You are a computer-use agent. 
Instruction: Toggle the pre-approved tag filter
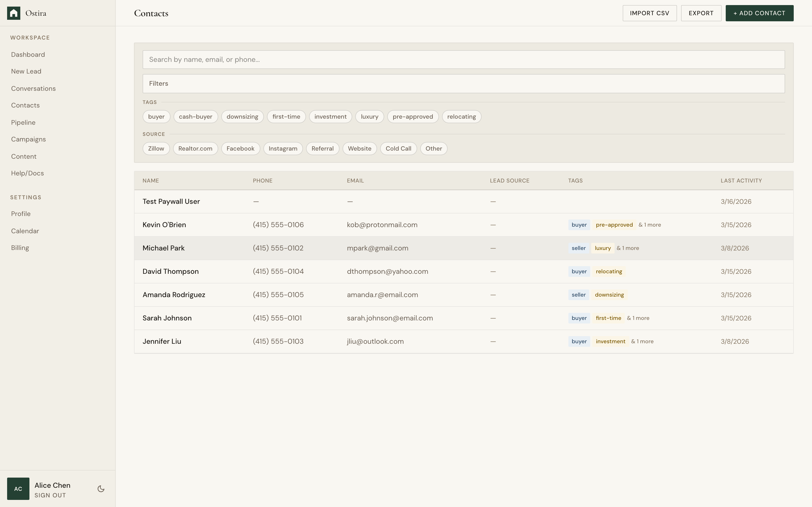413,116
